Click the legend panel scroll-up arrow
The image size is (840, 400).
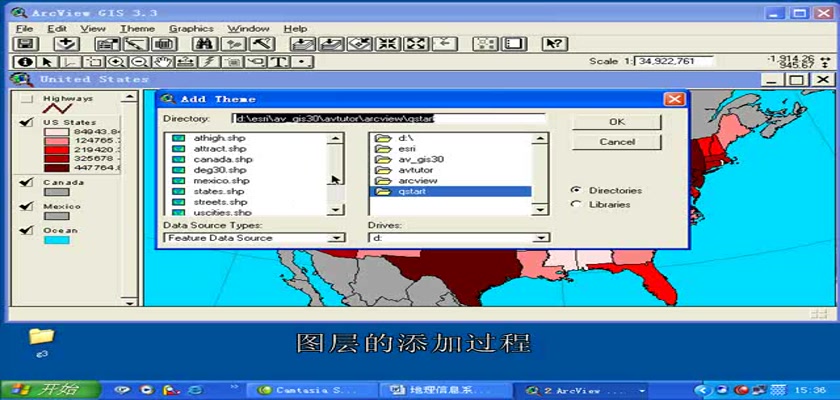point(129,97)
